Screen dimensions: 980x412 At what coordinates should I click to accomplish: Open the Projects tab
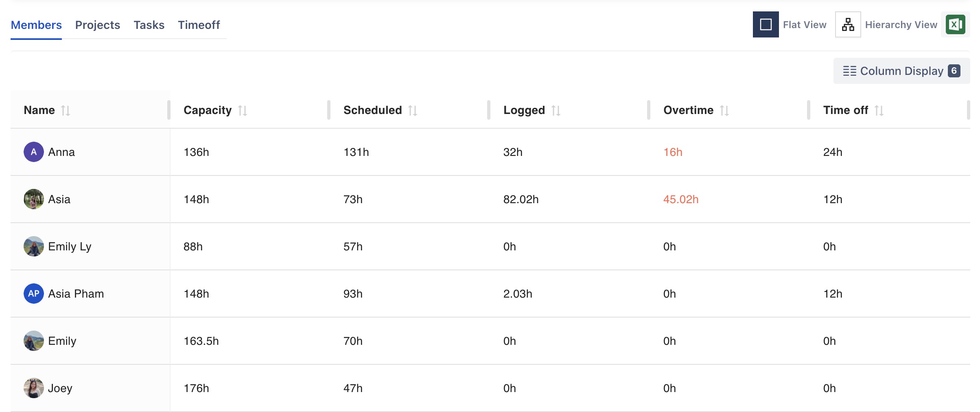click(98, 25)
